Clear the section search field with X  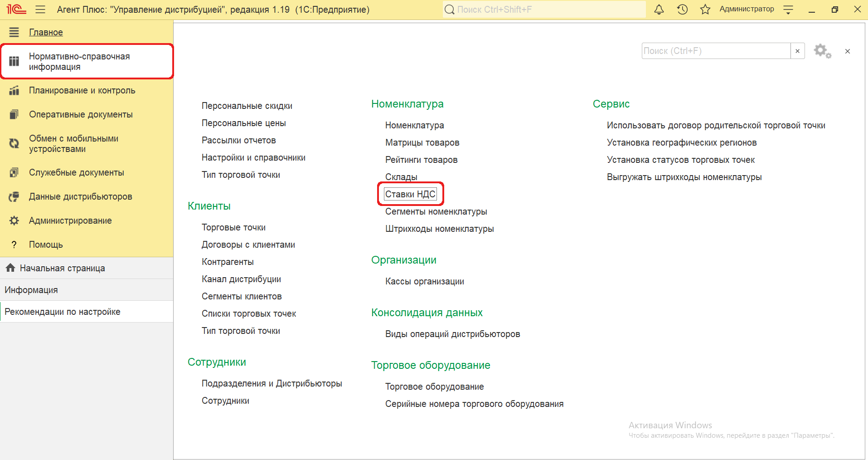(797, 51)
